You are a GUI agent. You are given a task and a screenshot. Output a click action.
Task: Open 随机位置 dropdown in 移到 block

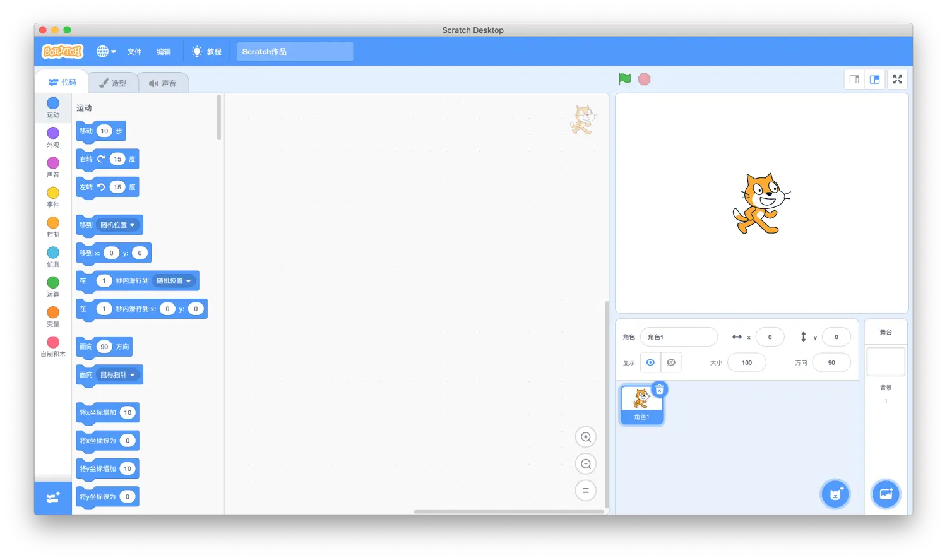click(118, 225)
